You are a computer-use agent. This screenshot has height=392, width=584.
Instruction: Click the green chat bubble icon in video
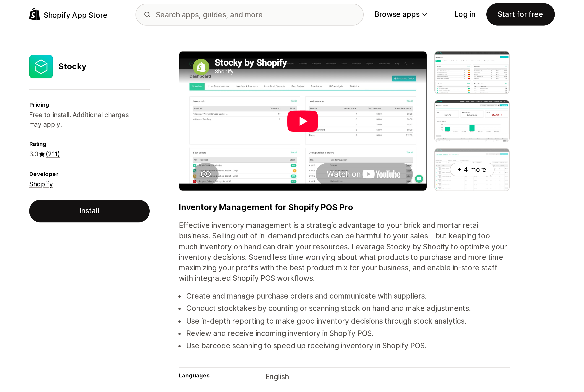pyautogui.click(x=419, y=178)
